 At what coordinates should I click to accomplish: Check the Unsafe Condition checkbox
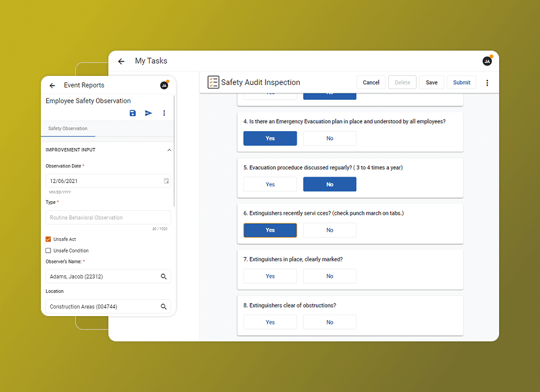pos(47,251)
